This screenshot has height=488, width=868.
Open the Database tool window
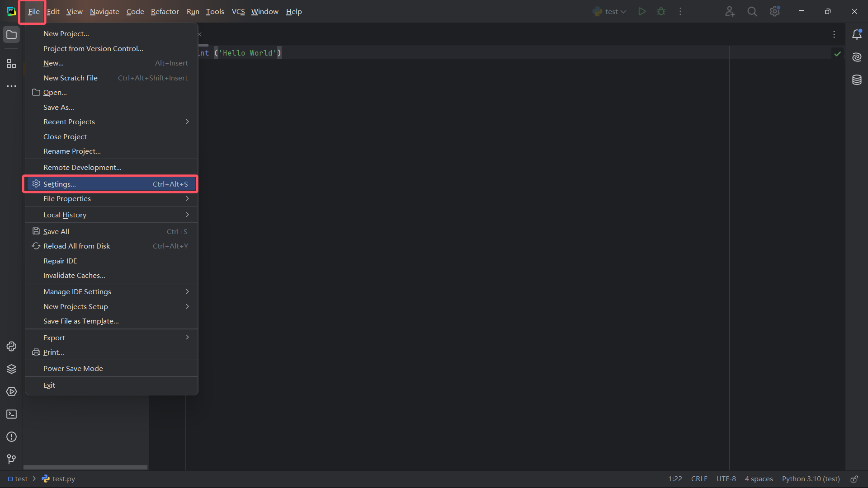pos(857,80)
